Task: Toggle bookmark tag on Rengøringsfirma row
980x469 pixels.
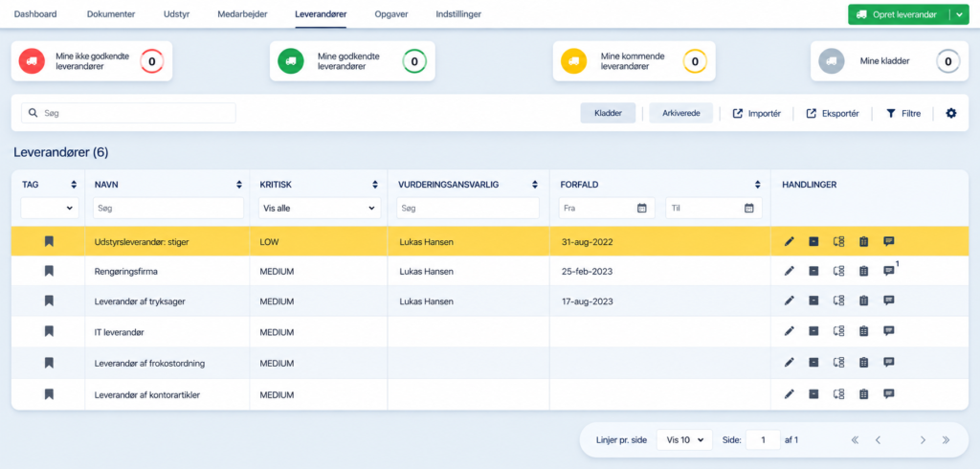Action: pyautogui.click(x=49, y=271)
